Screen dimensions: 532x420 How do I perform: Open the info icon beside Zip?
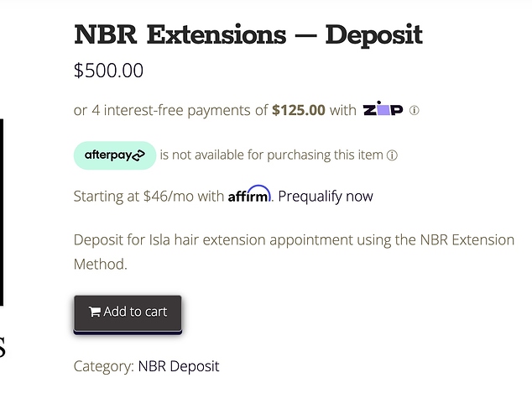pyautogui.click(x=415, y=110)
